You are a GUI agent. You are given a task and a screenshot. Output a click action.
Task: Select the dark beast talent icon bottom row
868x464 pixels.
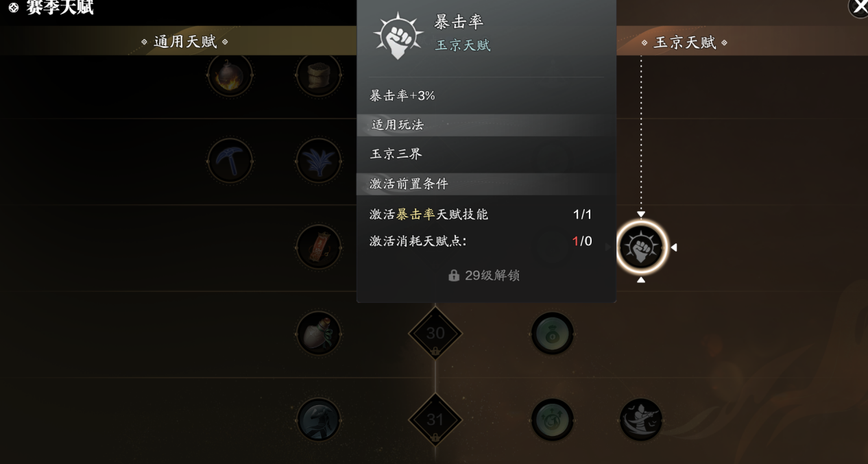(x=319, y=419)
